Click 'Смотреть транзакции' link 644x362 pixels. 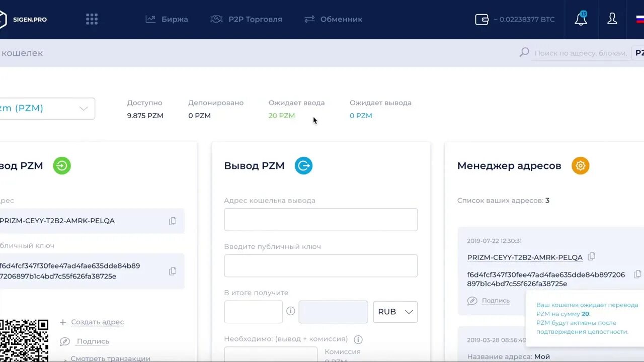tap(110, 358)
